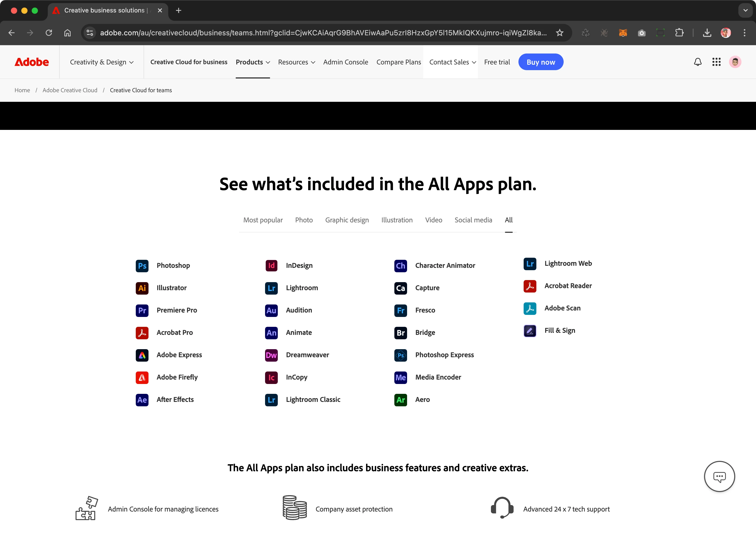
Task: Expand the Products menu
Action: click(x=253, y=62)
